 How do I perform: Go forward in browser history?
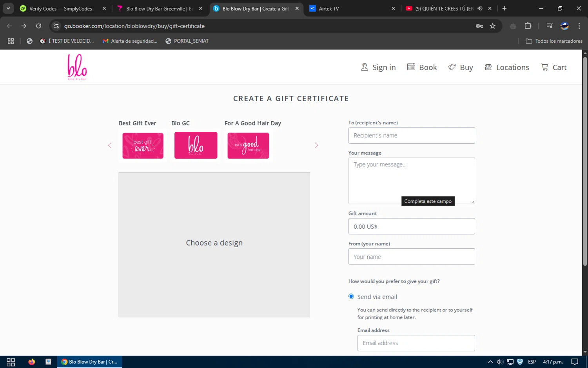tap(24, 26)
